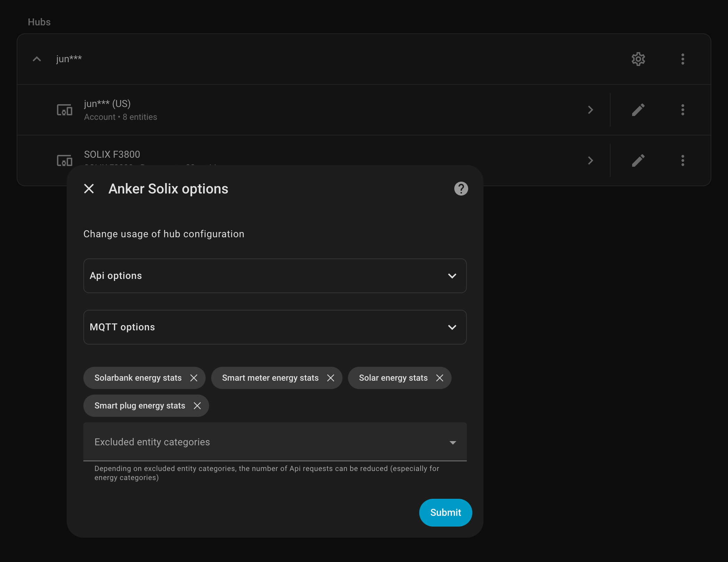Remove Solar energy stats chip
The height and width of the screenshot is (562, 728).
coord(440,378)
